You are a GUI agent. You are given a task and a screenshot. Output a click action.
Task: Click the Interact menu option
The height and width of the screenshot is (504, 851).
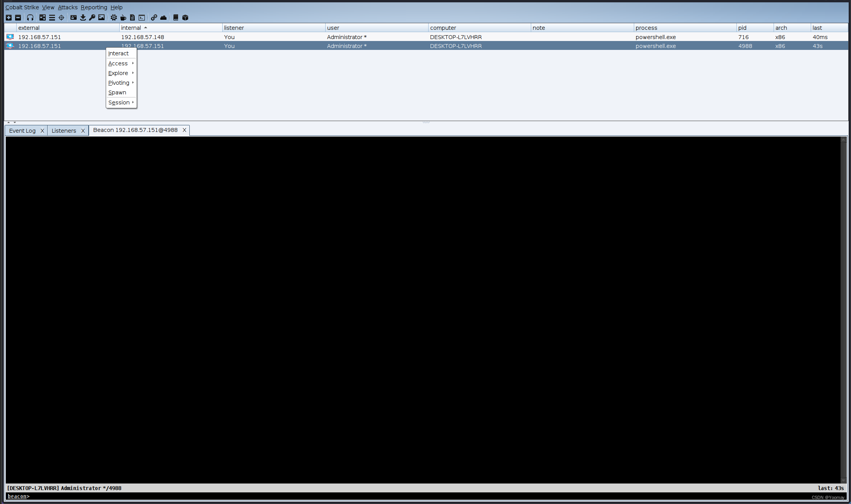118,53
